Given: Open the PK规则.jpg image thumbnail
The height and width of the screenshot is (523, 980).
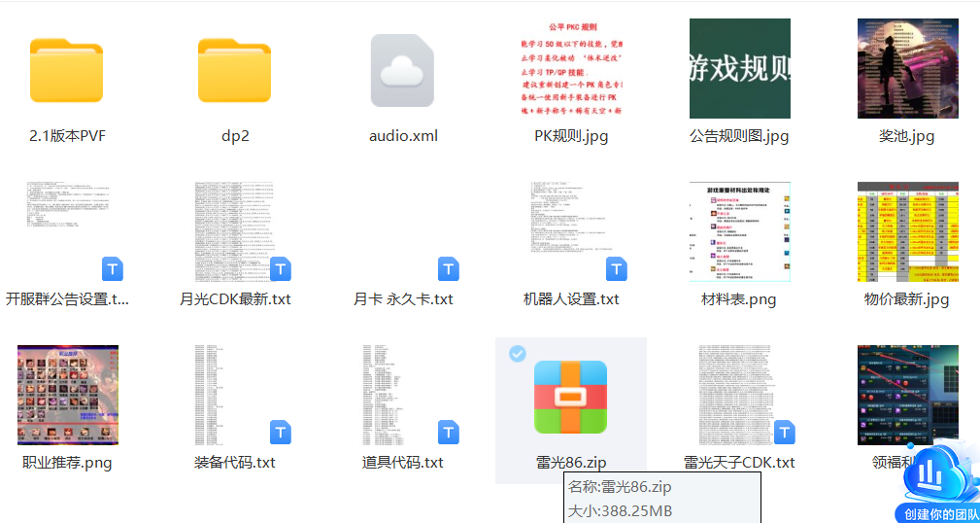Looking at the screenshot, I should click(x=571, y=69).
